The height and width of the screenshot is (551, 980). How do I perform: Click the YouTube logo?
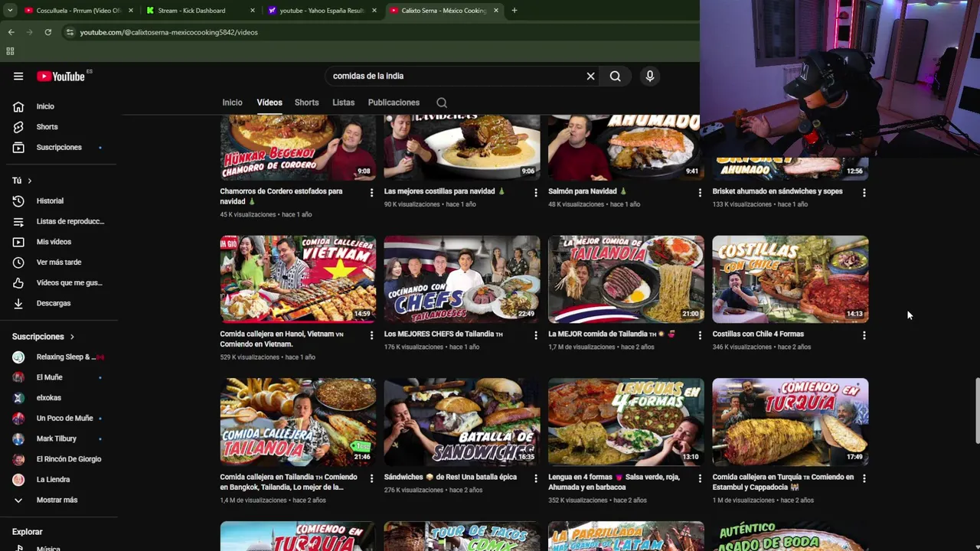click(x=61, y=77)
